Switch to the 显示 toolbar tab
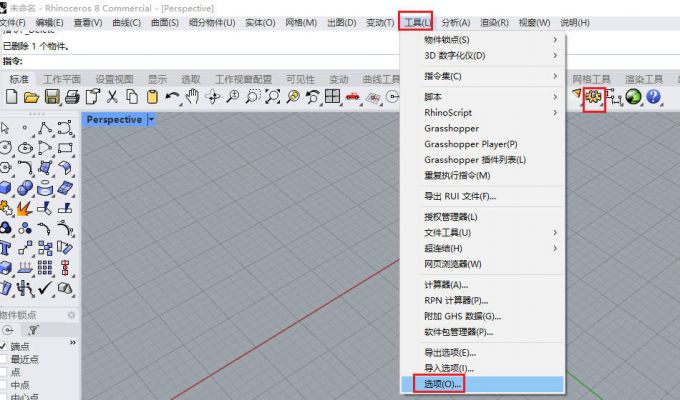 click(x=157, y=79)
